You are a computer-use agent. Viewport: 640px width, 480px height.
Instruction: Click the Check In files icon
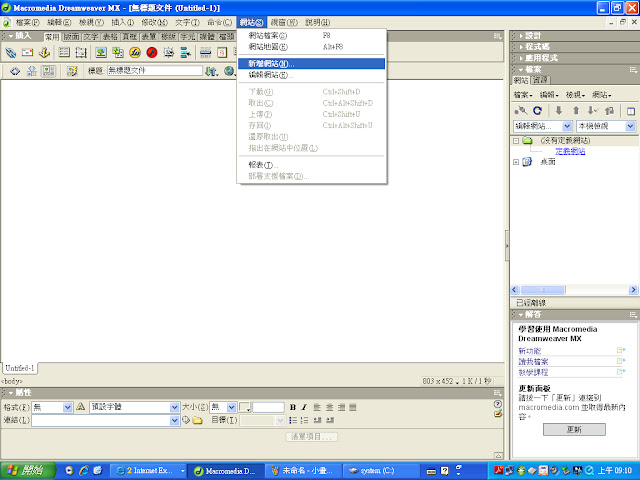pyautogui.click(x=609, y=111)
